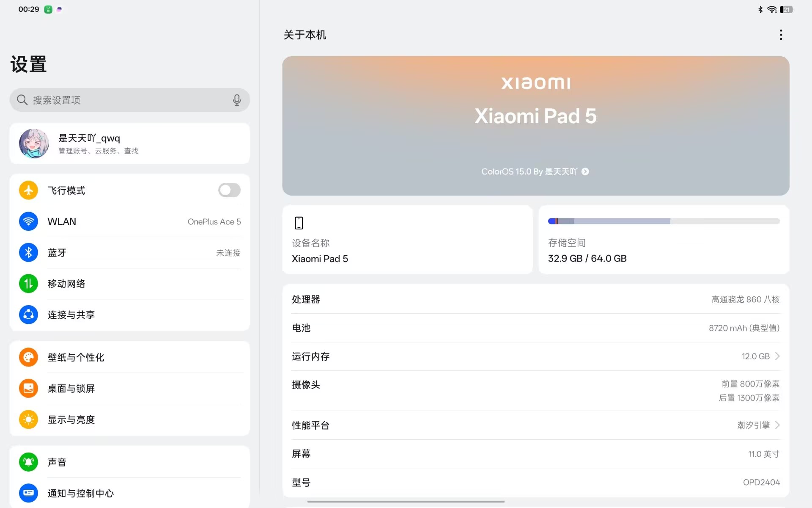The image size is (812, 508).
Task: Open the 移动网络 settings entry
Action: click(x=130, y=284)
